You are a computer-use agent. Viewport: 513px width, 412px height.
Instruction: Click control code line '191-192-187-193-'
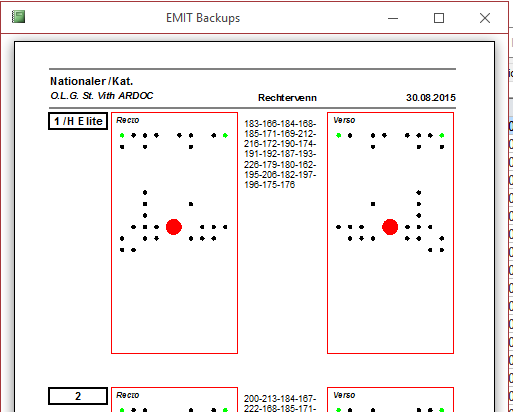tap(280, 154)
